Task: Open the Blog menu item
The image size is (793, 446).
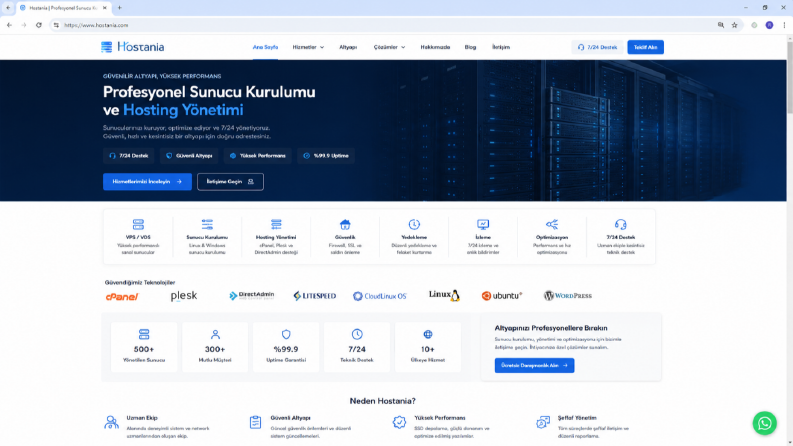Action: point(470,47)
